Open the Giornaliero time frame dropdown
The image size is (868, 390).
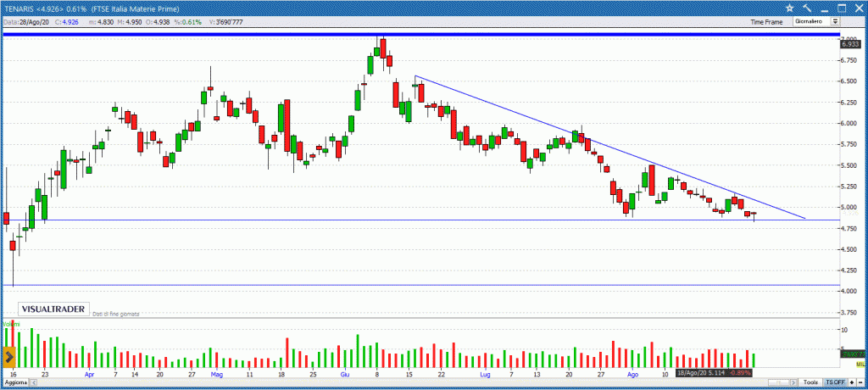(835, 21)
